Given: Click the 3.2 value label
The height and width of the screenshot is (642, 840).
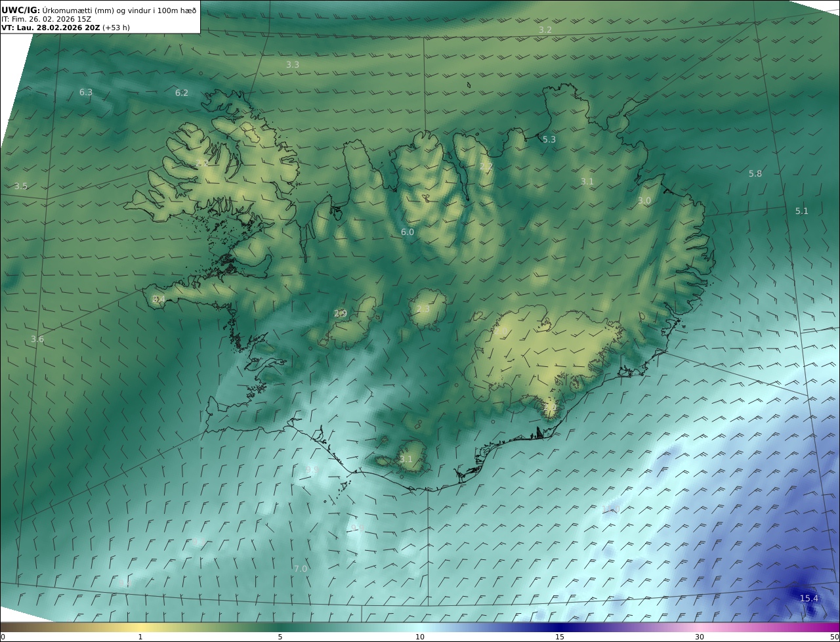Looking at the screenshot, I should tap(545, 30).
